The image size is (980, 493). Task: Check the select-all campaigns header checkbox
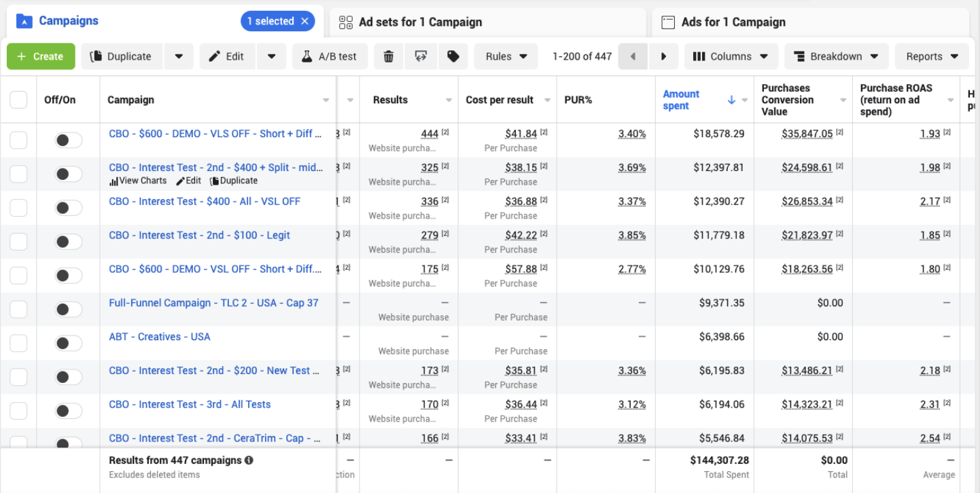pyautogui.click(x=18, y=100)
